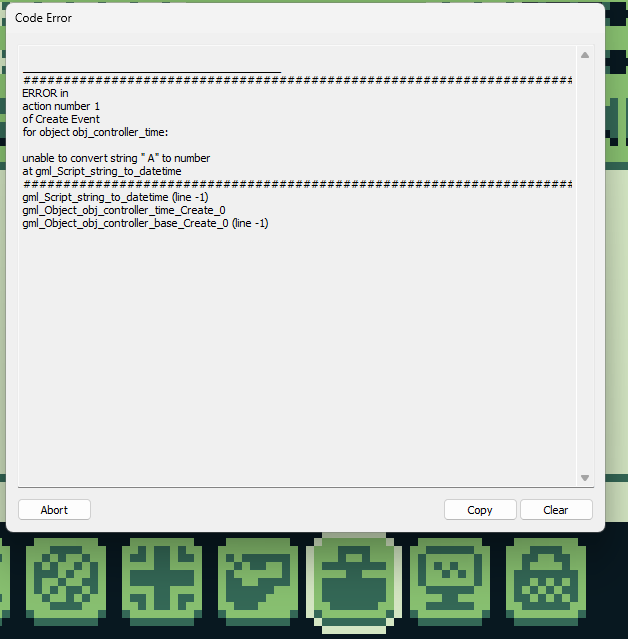This screenshot has height=639, width=628.
Task: Click the text 'ERROR in'
Action: [x=45, y=93]
